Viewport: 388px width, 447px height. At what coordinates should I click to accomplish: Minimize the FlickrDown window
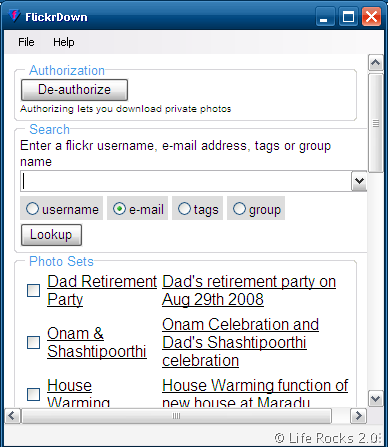point(325,17)
